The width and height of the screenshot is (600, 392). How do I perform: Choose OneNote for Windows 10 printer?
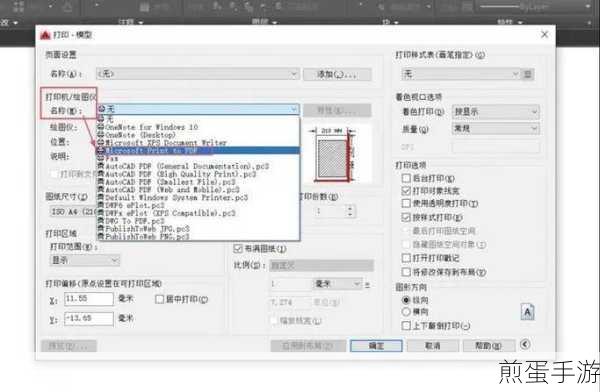[197, 127]
